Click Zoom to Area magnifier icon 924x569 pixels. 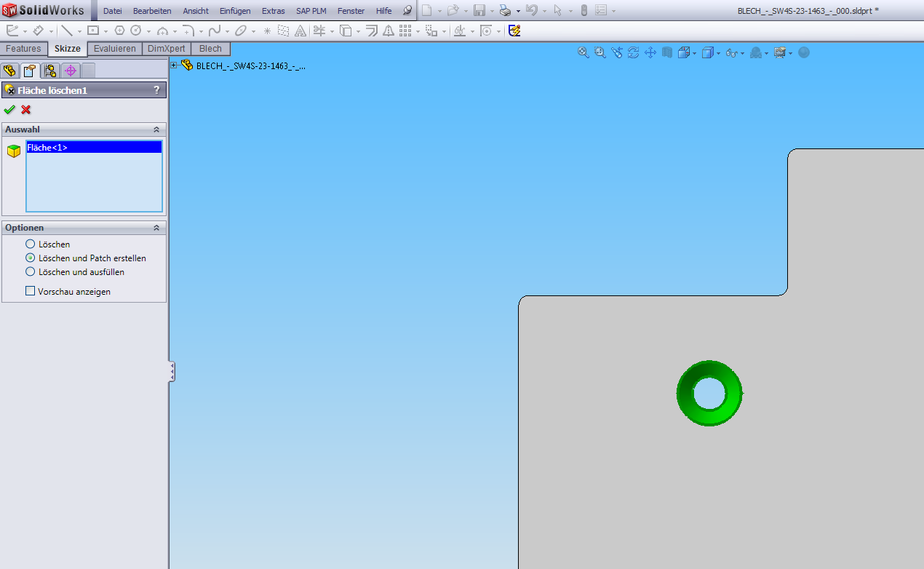click(x=600, y=52)
